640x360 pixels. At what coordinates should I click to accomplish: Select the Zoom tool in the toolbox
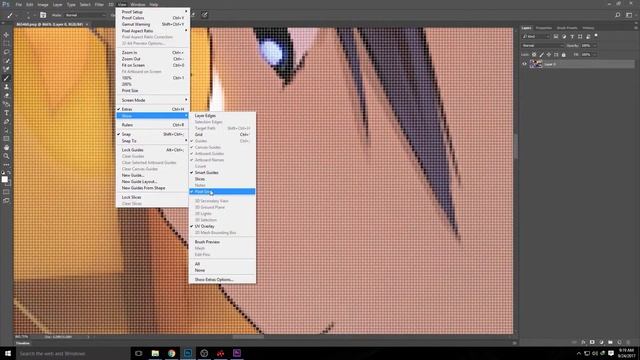[6, 156]
